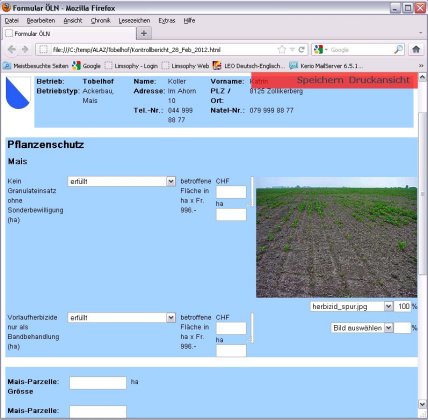This screenshot has height=420, width=428.
Task: Click the Natel number 079 999 88 77
Action: (x=271, y=110)
